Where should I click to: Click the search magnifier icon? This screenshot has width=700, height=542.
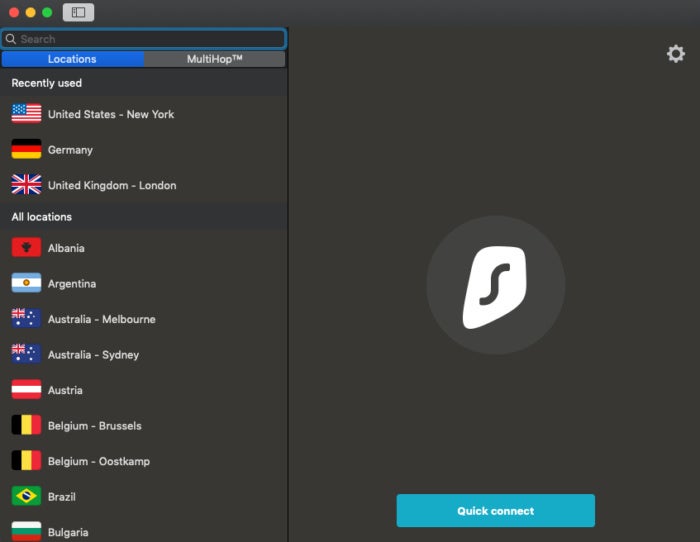click(x=11, y=39)
